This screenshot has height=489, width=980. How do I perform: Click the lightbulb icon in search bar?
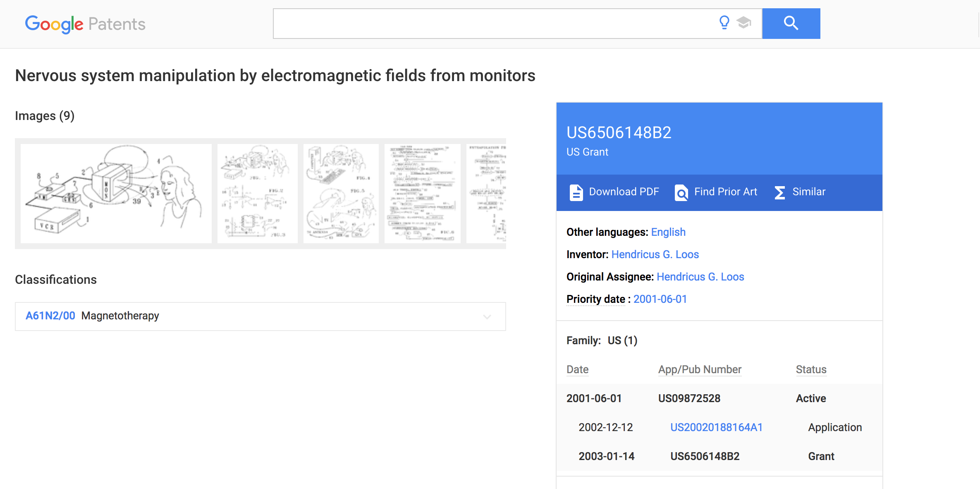click(724, 22)
